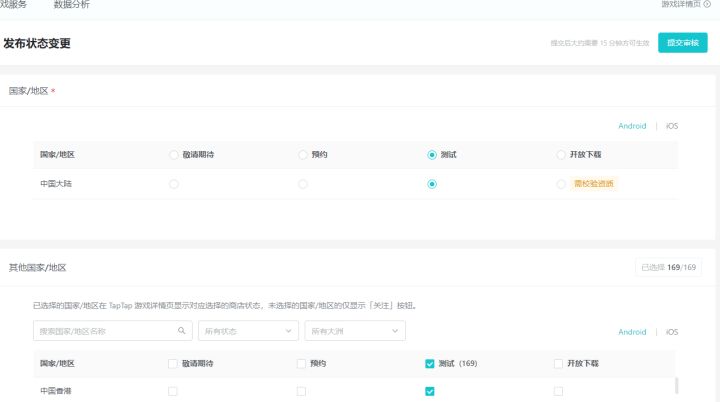This screenshot has width=720, height=402.
Task: Open the 数据分析 tab
Action: pyautogui.click(x=72, y=5)
